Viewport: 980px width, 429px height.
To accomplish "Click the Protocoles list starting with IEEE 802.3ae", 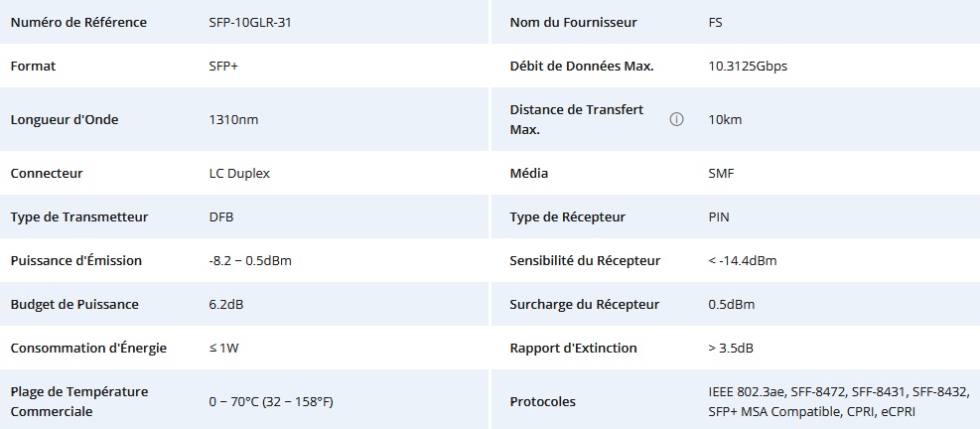I will [831, 401].
